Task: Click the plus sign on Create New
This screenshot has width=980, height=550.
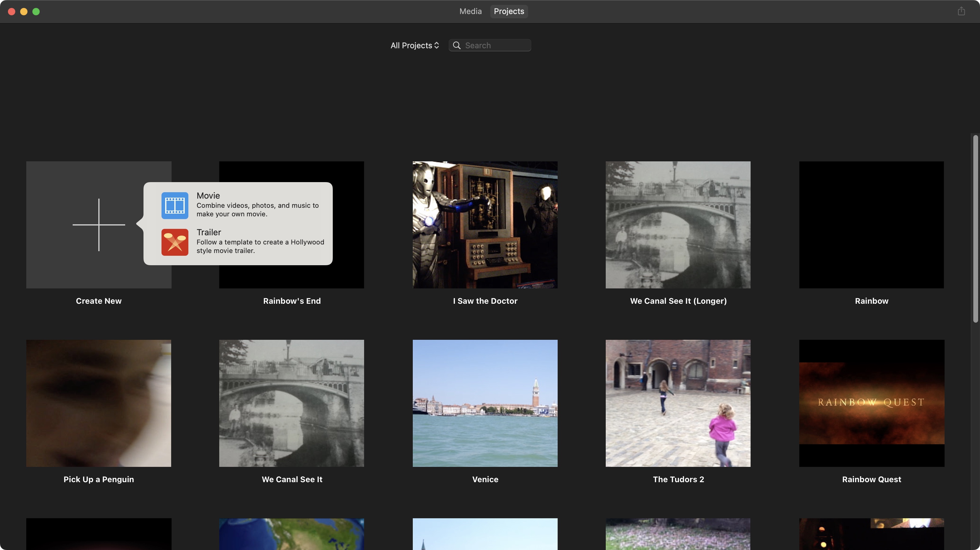Action: [99, 224]
